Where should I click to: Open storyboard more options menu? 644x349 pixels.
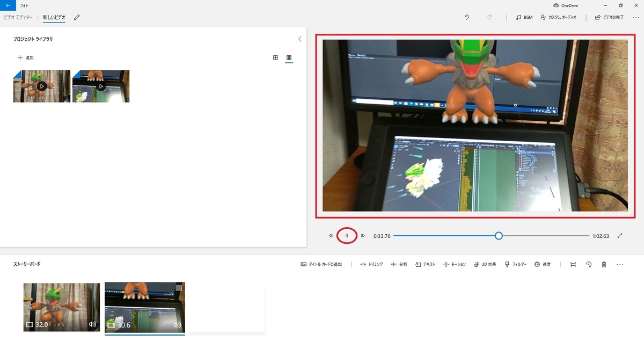[620, 265]
